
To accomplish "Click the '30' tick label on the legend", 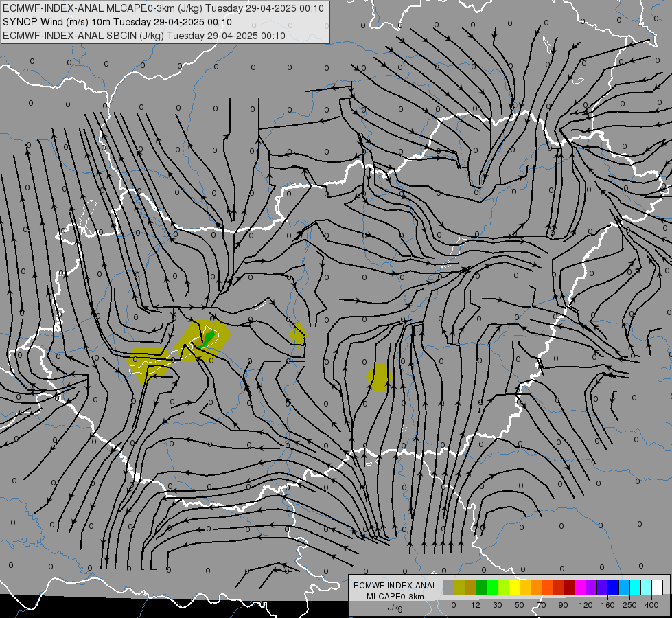I will point(498,605).
